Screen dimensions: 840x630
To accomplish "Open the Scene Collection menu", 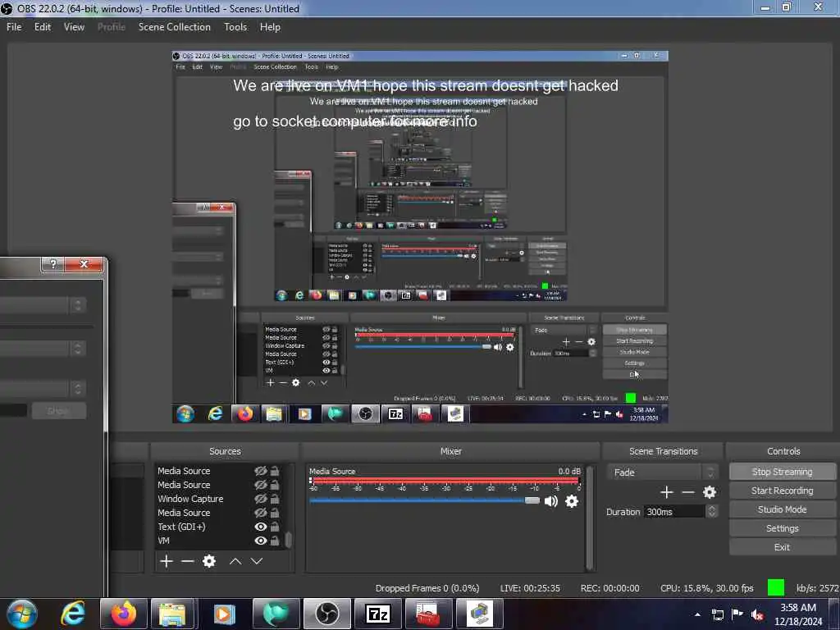I will click(x=174, y=27).
